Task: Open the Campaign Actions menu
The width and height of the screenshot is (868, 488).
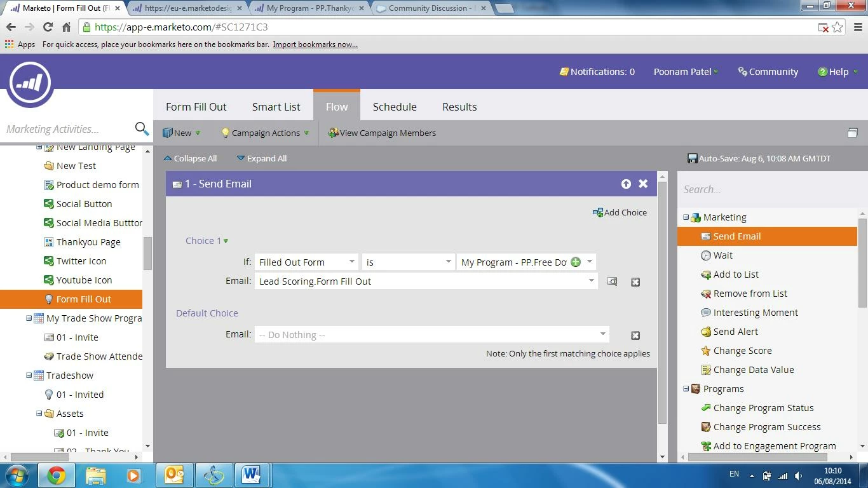Action: (x=265, y=133)
